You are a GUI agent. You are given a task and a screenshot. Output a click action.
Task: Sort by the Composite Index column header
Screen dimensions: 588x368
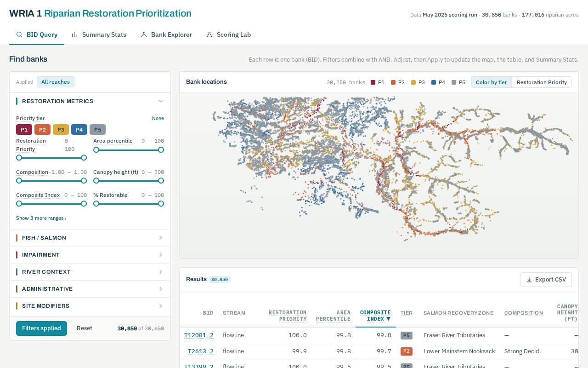click(x=375, y=316)
